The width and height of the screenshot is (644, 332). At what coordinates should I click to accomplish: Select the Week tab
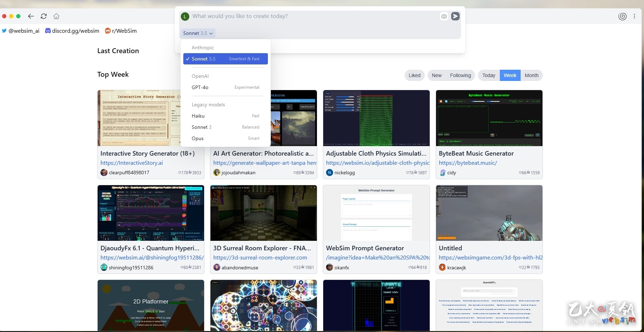(510, 75)
